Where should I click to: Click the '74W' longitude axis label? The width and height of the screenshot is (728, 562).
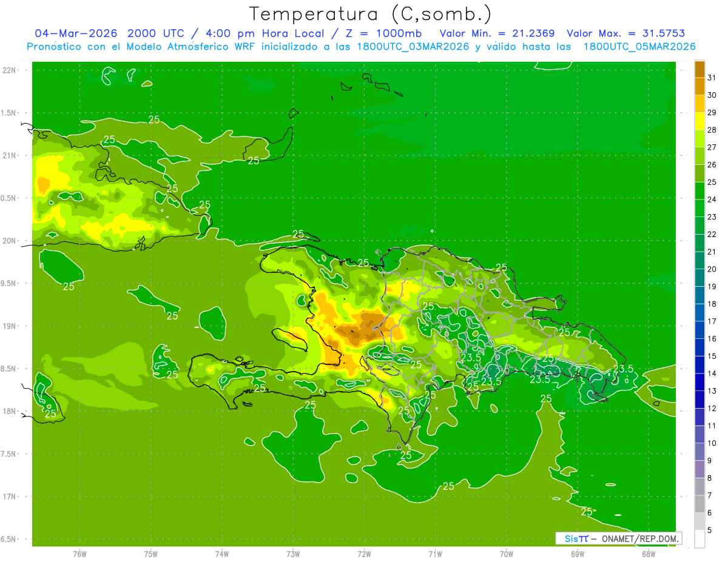pyautogui.click(x=222, y=554)
